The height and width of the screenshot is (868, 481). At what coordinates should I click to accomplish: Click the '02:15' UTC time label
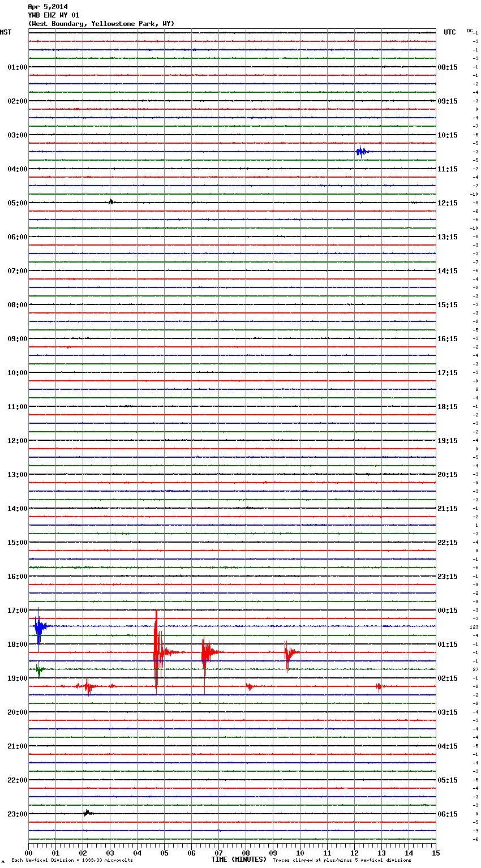pos(448,678)
